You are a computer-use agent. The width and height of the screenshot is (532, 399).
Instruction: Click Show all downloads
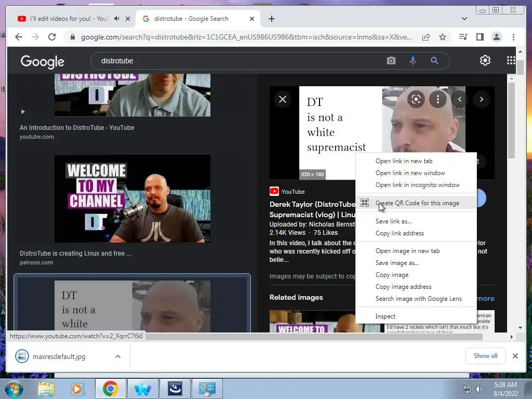point(486,356)
